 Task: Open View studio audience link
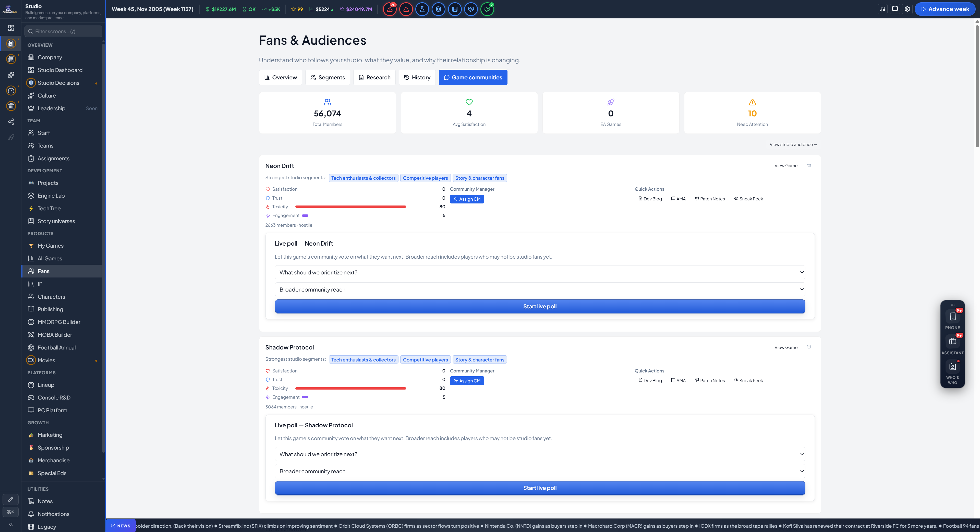click(x=793, y=144)
